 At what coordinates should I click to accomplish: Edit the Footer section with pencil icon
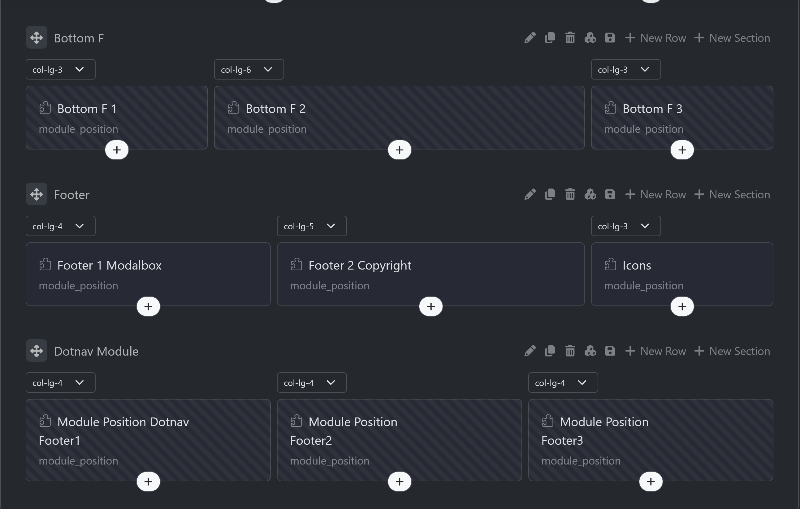tap(530, 194)
